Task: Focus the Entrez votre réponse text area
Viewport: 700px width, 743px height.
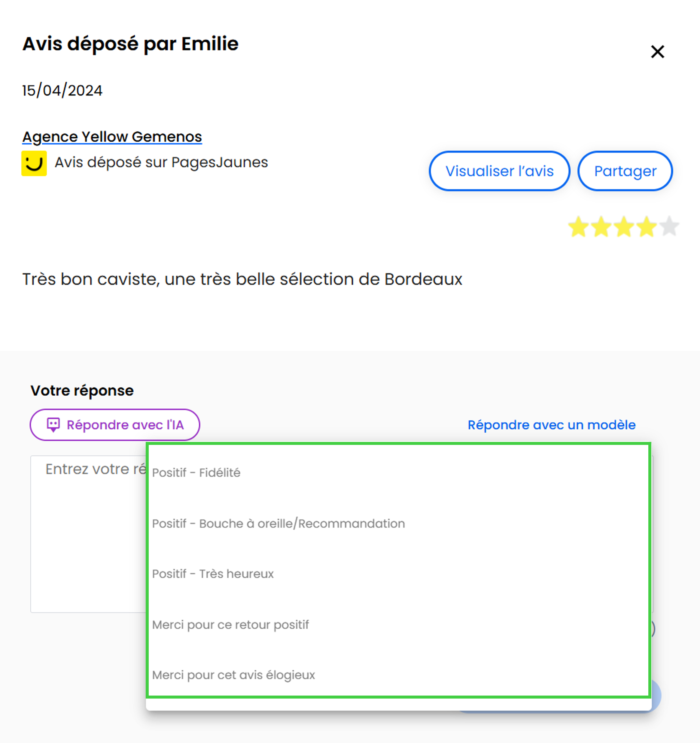Action: click(88, 534)
